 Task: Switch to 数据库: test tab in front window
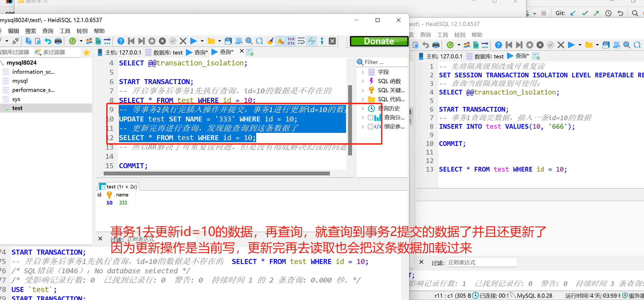pos(164,52)
